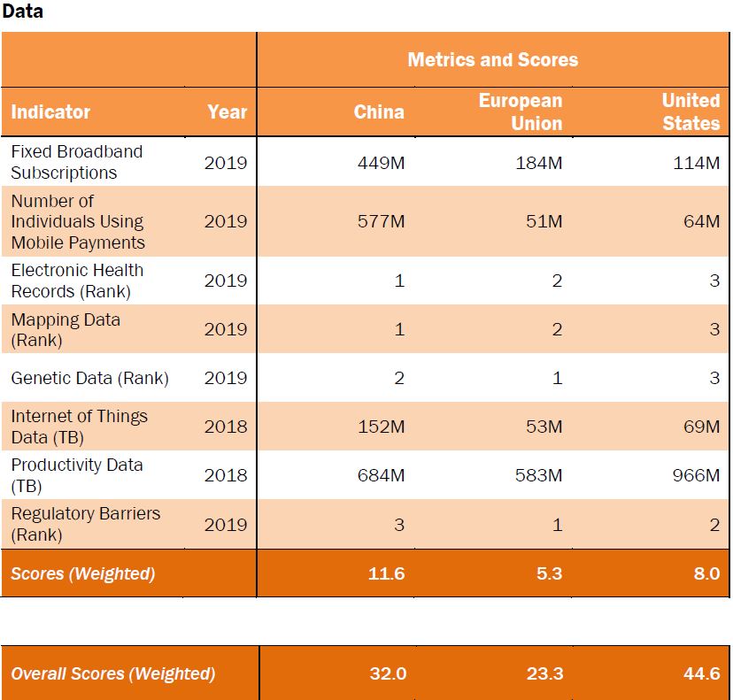Click the United States' 114M broadband value
Screen dimensions: 733x700
[697, 163]
